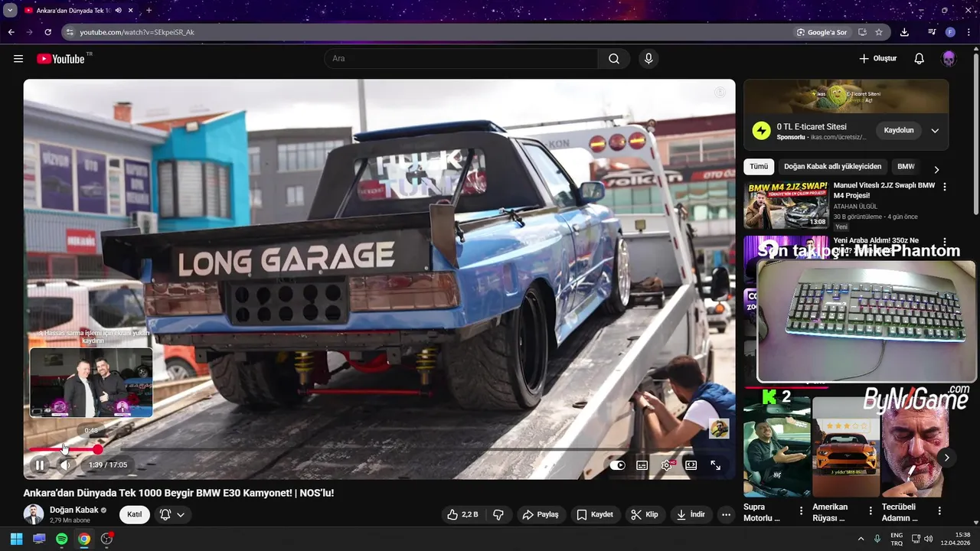Image resolution: width=980 pixels, height=551 pixels.
Task: Open the BMW M4 2JZ Swap thumbnail
Action: tap(786, 205)
